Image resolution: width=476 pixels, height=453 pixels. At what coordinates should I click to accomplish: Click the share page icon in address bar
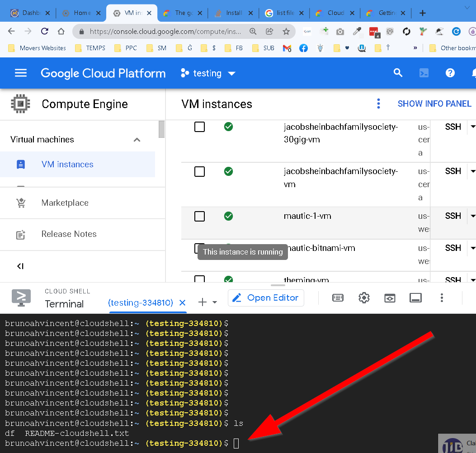(x=269, y=31)
